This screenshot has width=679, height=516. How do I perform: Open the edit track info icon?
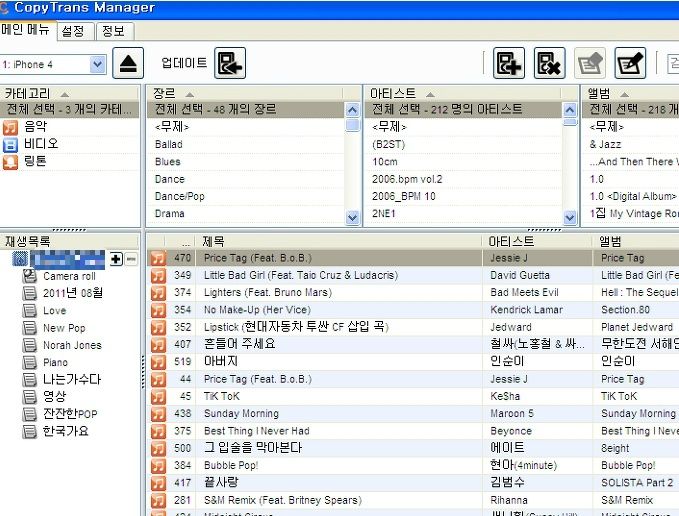click(x=630, y=63)
